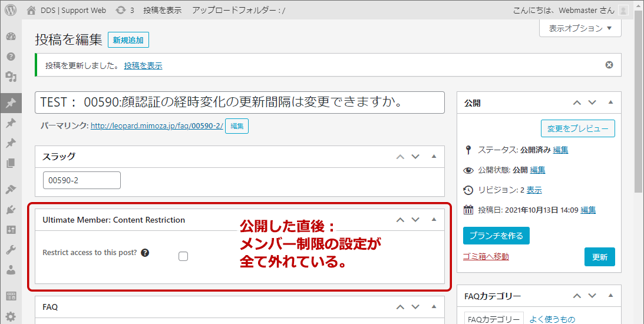Select the FAQカテゴリー tab
This screenshot has height=324, width=644.
[x=493, y=319]
